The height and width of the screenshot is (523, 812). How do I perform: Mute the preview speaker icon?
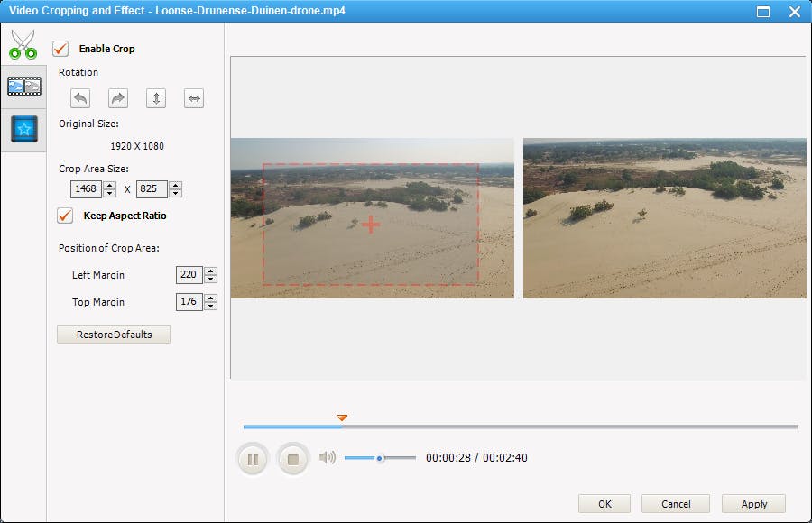[x=328, y=458]
